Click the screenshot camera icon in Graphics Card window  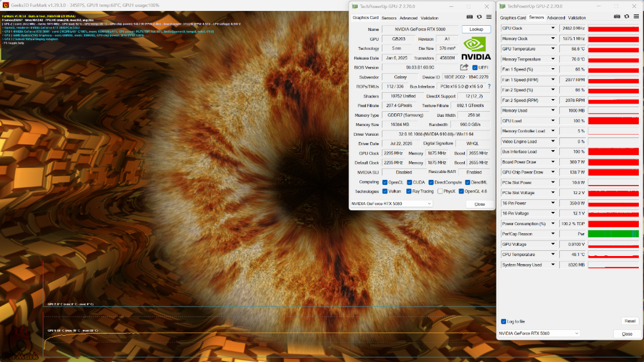tap(469, 17)
